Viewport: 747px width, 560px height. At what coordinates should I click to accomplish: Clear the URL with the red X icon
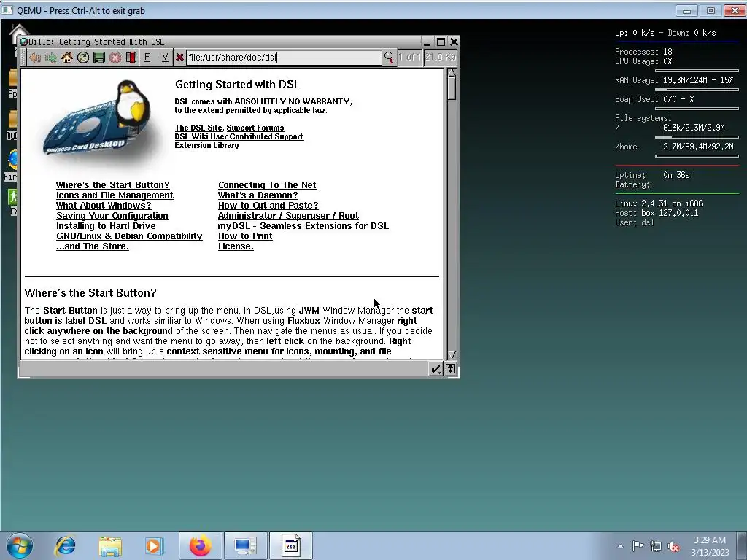click(179, 58)
